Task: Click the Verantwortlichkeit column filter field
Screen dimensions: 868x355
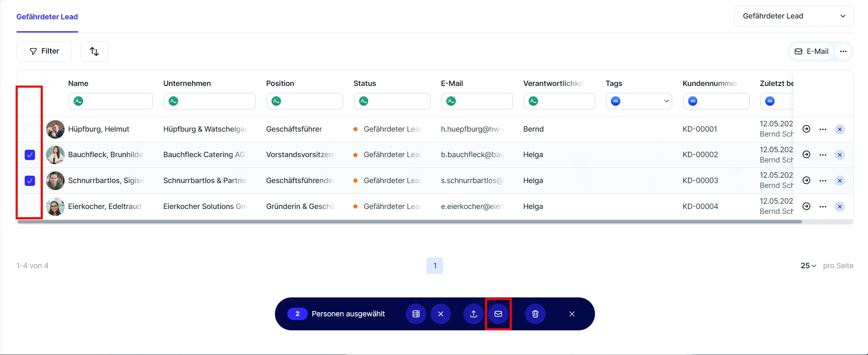Action: [559, 101]
